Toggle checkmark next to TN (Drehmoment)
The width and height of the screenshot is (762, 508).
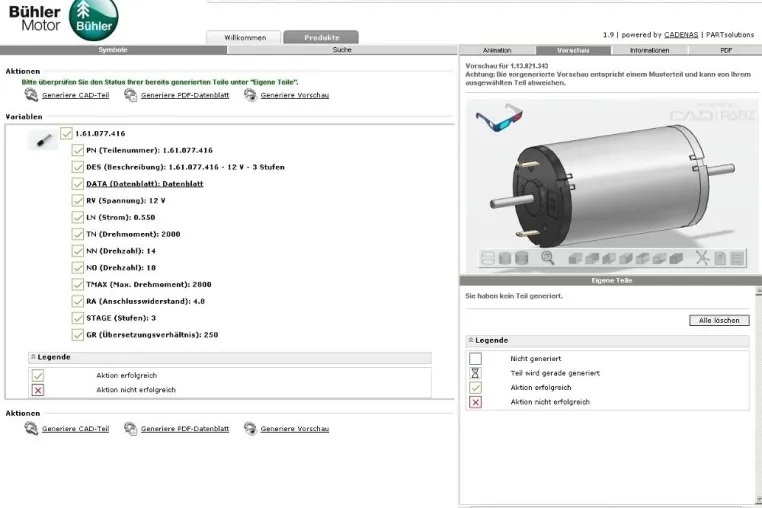(x=78, y=234)
